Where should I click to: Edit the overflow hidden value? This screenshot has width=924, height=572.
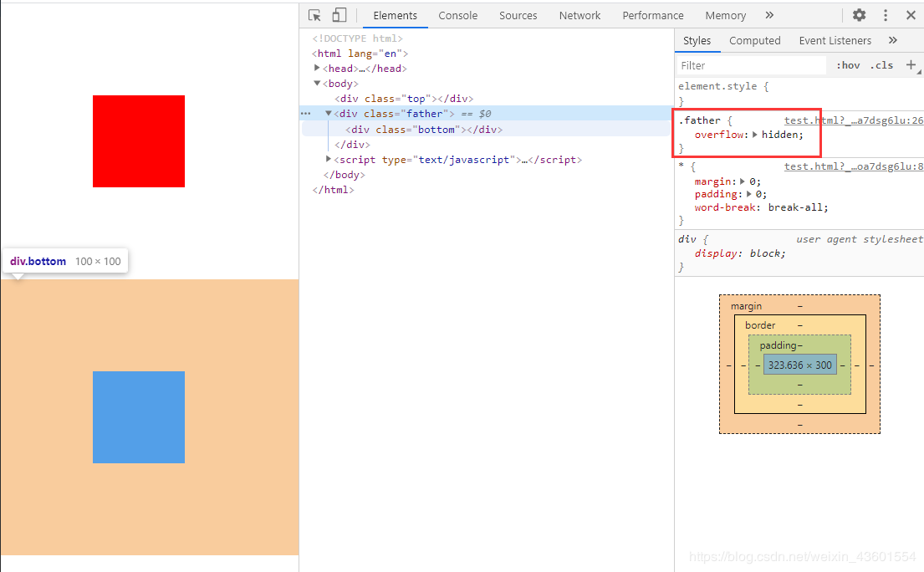(x=779, y=135)
